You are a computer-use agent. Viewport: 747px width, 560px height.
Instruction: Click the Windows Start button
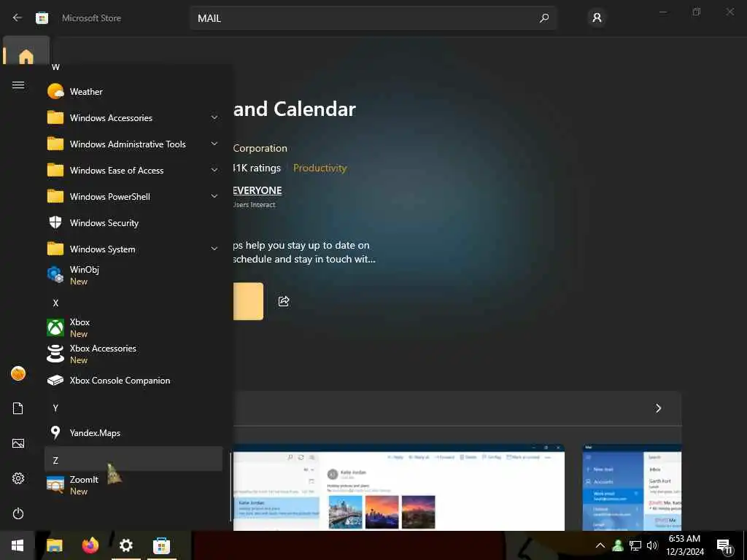(x=18, y=545)
